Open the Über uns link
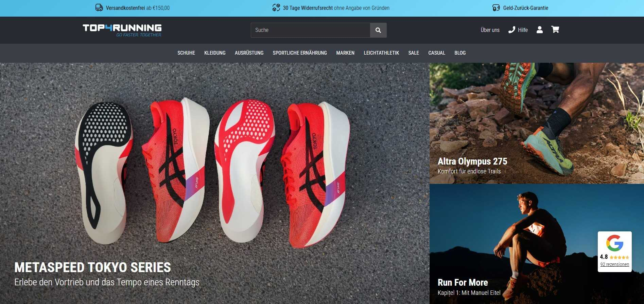This screenshot has width=644, height=304. coord(490,30)
